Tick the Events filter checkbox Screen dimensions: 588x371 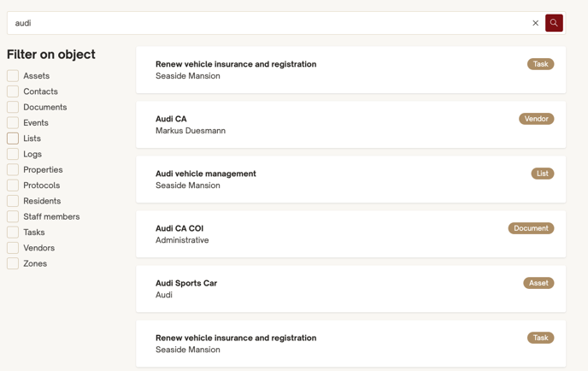[13, 122]
